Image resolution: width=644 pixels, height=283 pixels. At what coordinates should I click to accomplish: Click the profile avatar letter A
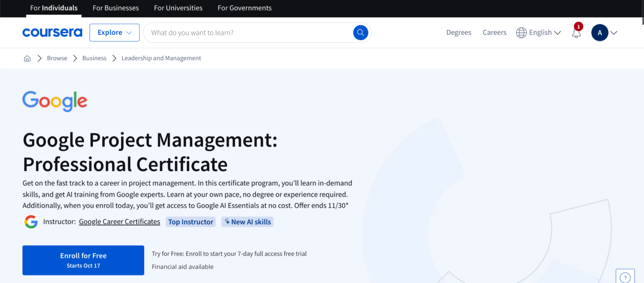600,32
